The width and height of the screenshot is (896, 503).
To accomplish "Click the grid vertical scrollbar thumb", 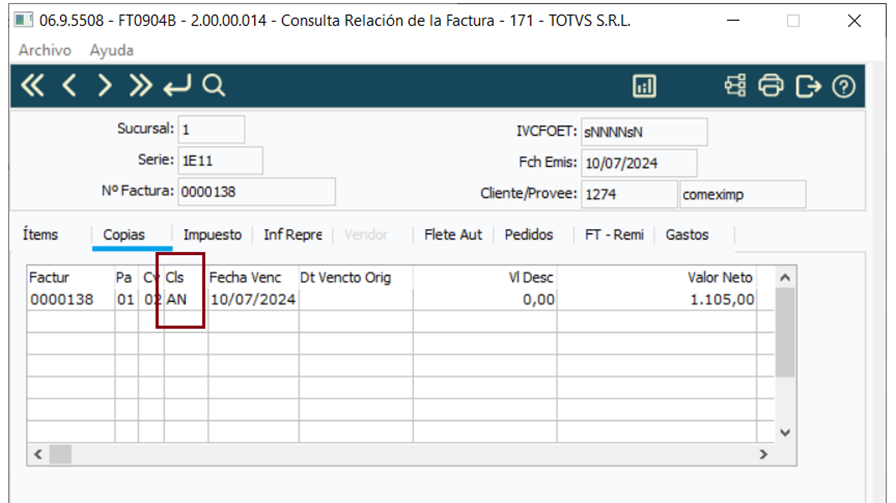I will [785, 332].
